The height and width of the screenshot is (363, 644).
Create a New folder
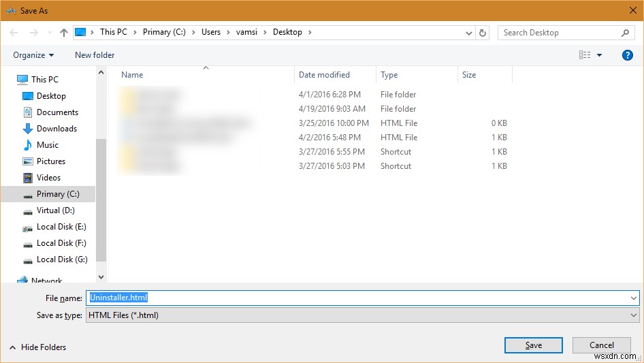point(95,55)
